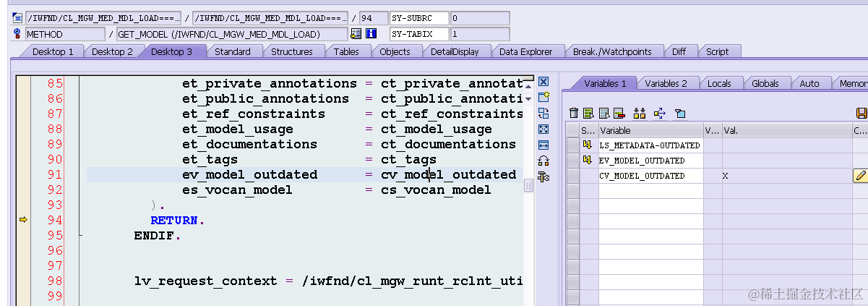This screenshot has width=868, height=306.
Task: Select the row selector for CV_MODEL_OUTDATED
Action: tap(572, 176)
